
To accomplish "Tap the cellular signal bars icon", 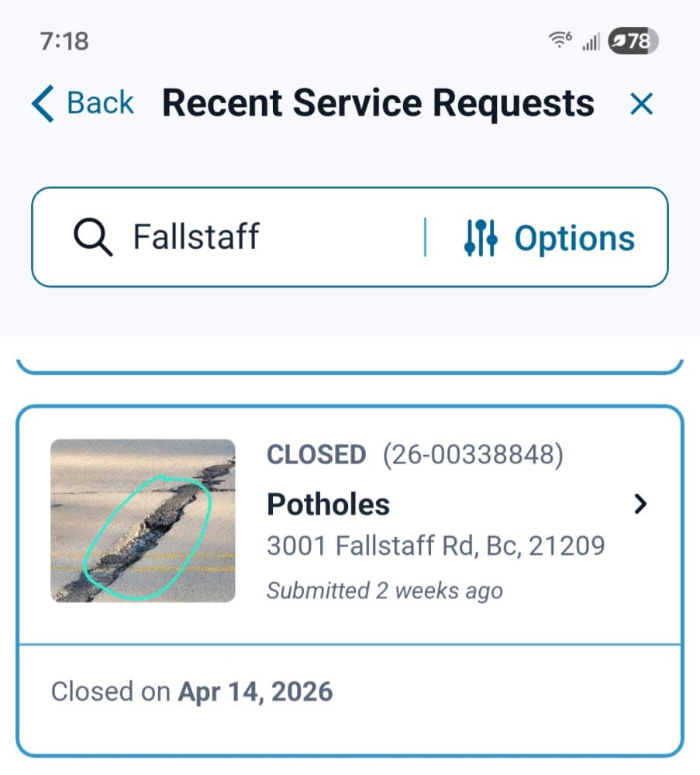I will click(591, 41).
